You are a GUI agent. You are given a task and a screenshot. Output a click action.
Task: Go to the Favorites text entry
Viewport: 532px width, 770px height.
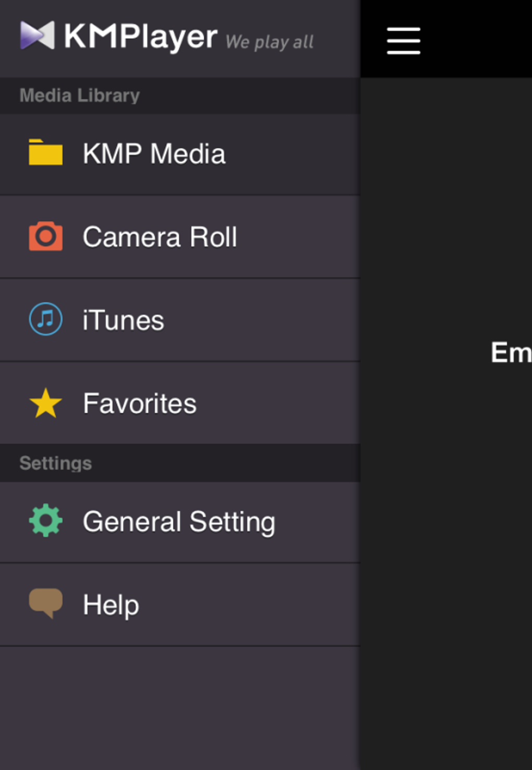(140, 404)
